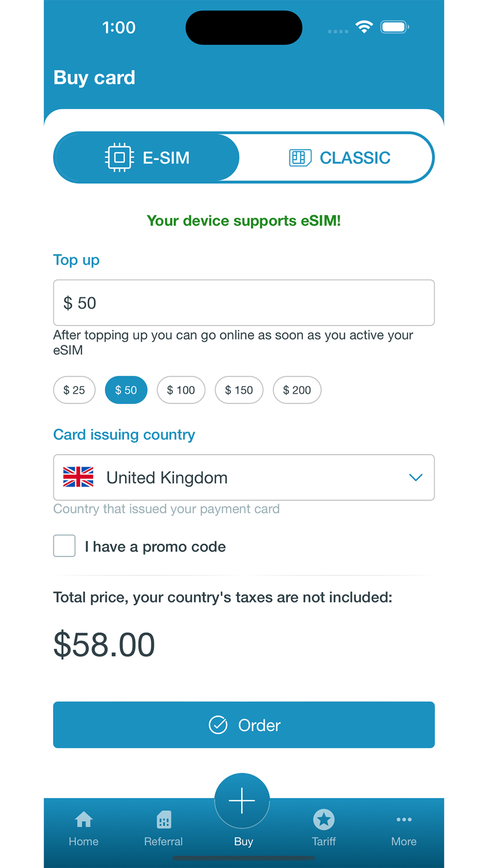Viewport: 488px width, 868px height.
Task: Open the Referral SIM card icon
Action: [163, 820]
